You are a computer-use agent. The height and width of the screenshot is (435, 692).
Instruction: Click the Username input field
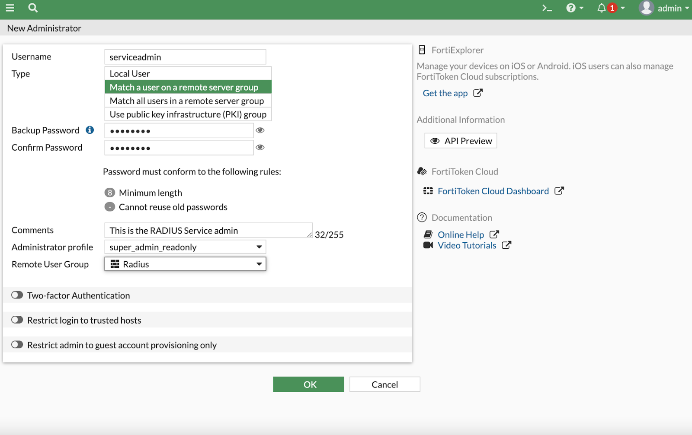(x=185, y=57)
